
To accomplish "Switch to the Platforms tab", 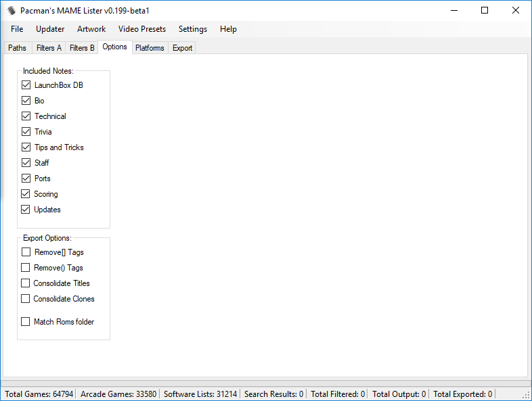I will [x=150, y=48].
